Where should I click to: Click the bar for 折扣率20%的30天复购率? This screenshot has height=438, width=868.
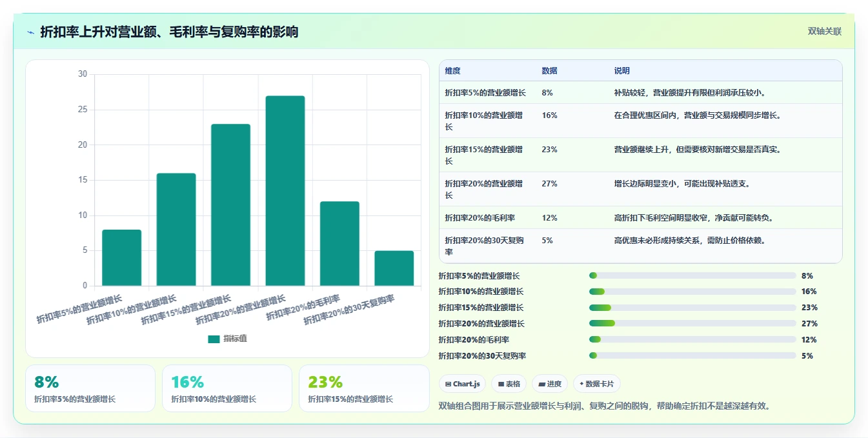[394, 268]
